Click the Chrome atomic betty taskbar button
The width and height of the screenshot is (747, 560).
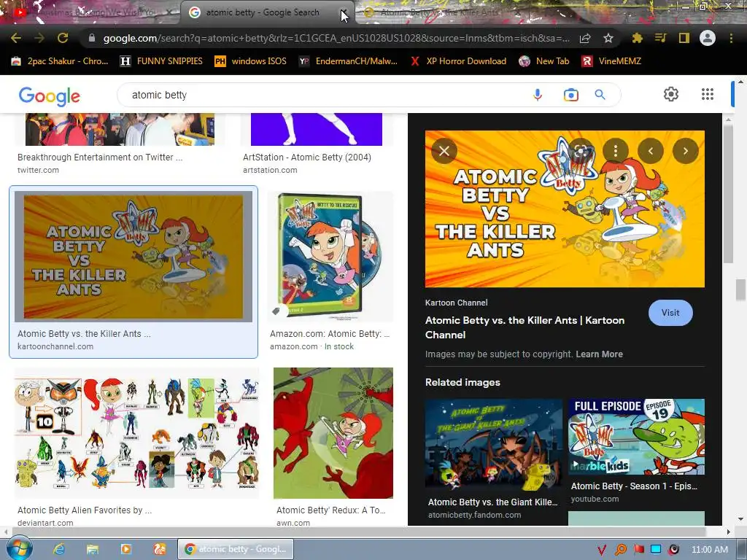(236, 549)
